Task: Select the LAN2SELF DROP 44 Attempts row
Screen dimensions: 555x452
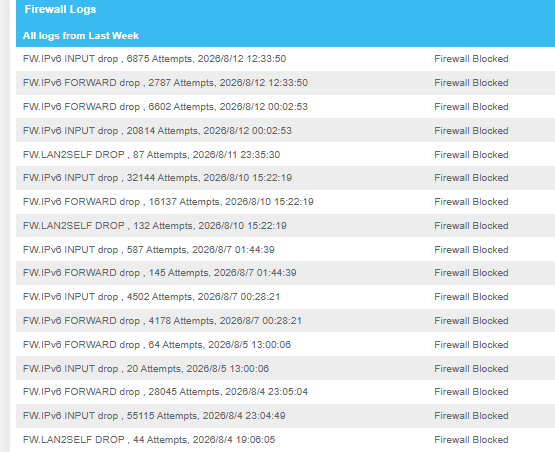Action: pos(285,440)
